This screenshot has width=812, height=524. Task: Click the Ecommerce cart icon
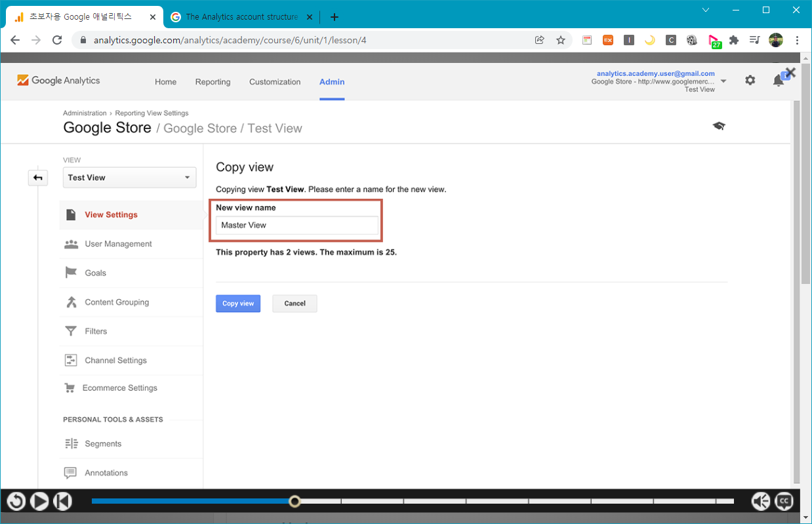coord(70,388)
